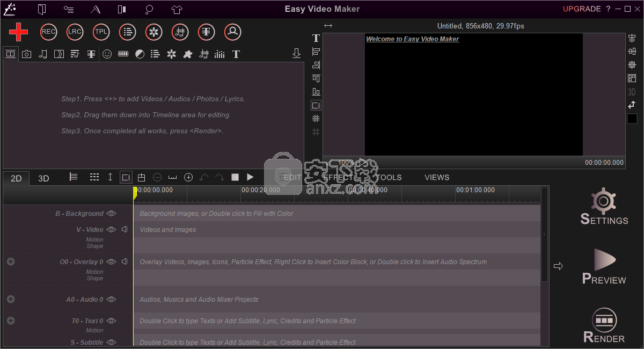Image resolution: width=644 pixels, height=349 pixels.
Task: Click the audio spectrum bars icon
Action: pyautogui.click(x=219, y=54)
